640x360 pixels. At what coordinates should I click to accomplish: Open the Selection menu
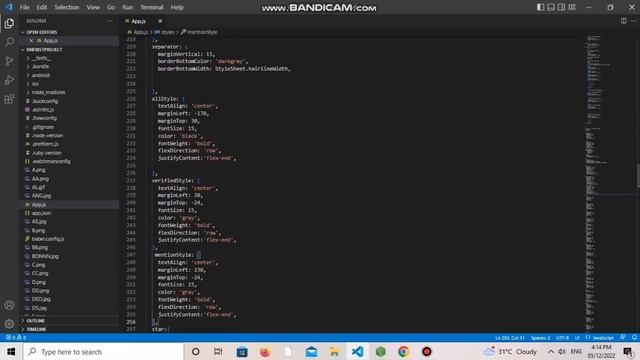pos(67,7)
